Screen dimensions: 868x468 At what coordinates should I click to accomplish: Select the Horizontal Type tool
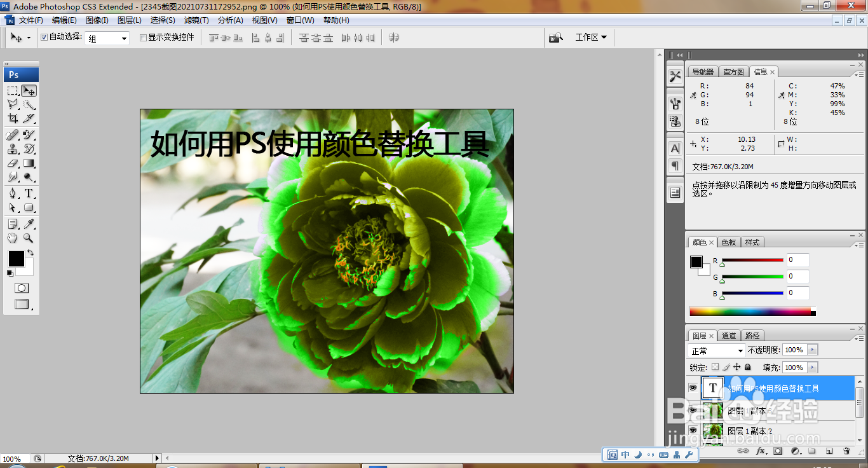point(28,193)
